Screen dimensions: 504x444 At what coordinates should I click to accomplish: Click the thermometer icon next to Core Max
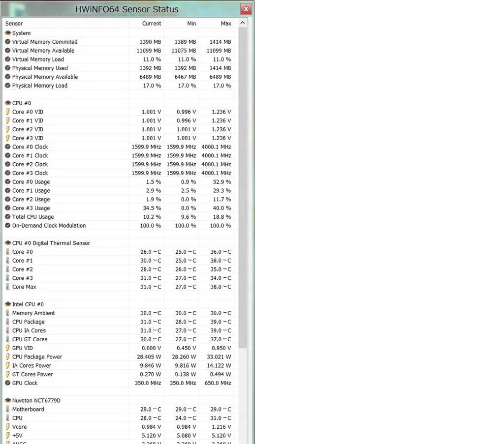pyautogui.click(x=8, y=287)
